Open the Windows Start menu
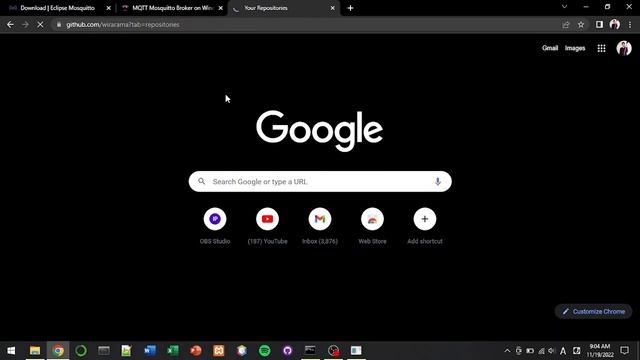Image resolution: width=640 pixels, height=360 pixels. [x=11, y=351]
